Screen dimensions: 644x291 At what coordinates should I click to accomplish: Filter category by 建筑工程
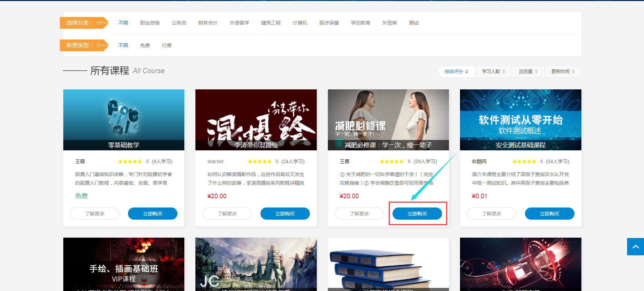pos(271,23)
